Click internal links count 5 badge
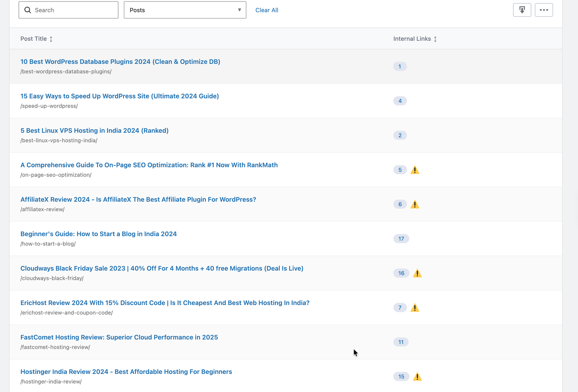Viewport: 578px width, 392px height. click(x=400, y=170)
